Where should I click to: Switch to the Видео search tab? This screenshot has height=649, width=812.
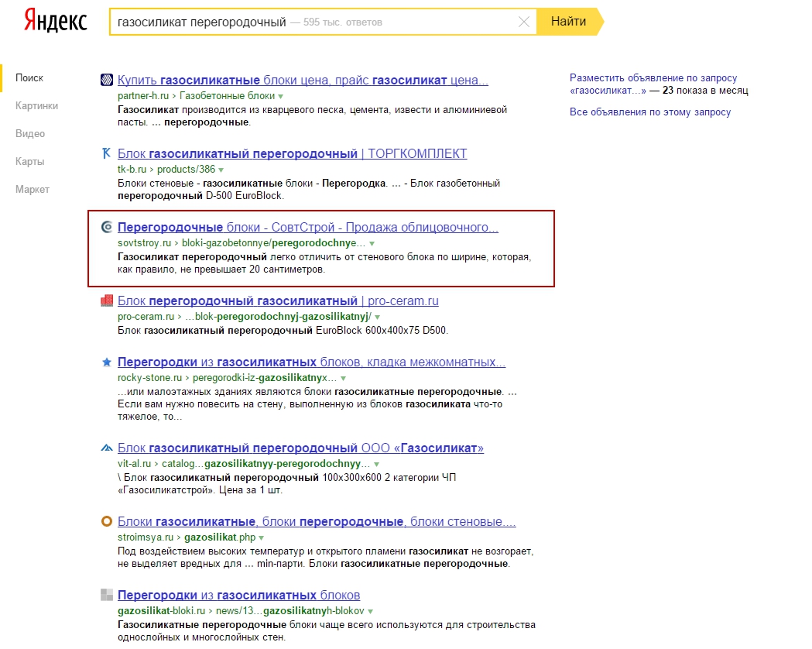pyautogui.click(x=30, y=134)
